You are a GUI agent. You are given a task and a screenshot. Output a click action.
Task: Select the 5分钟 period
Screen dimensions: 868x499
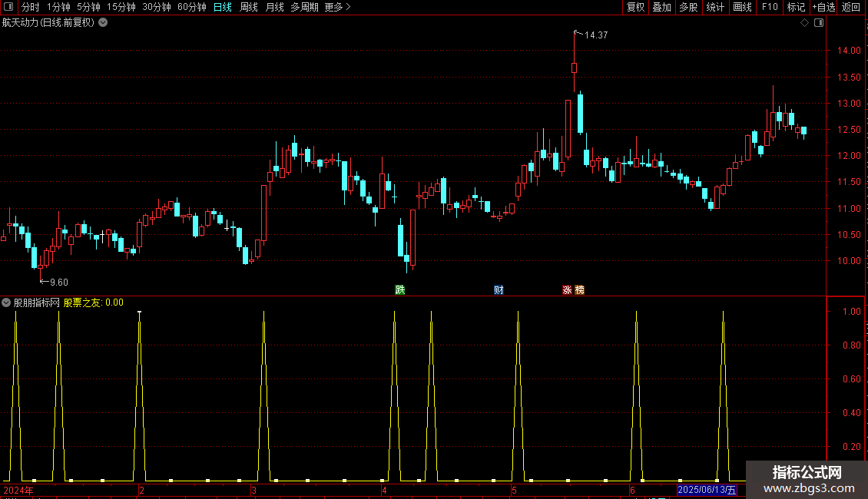click(x=88, y=7)
